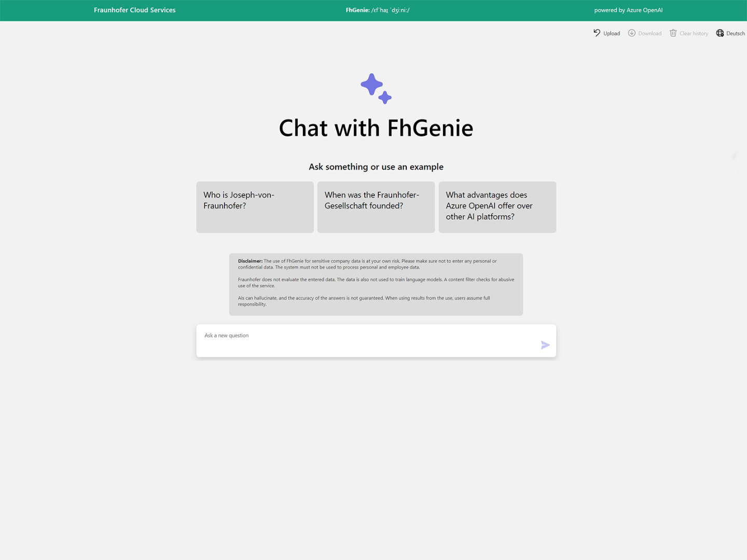The height and width of the screenshot is (560, 747).
Task: Click the FhGenie title in the header bar
Action: pyautogui.click(x=377, y=10)
